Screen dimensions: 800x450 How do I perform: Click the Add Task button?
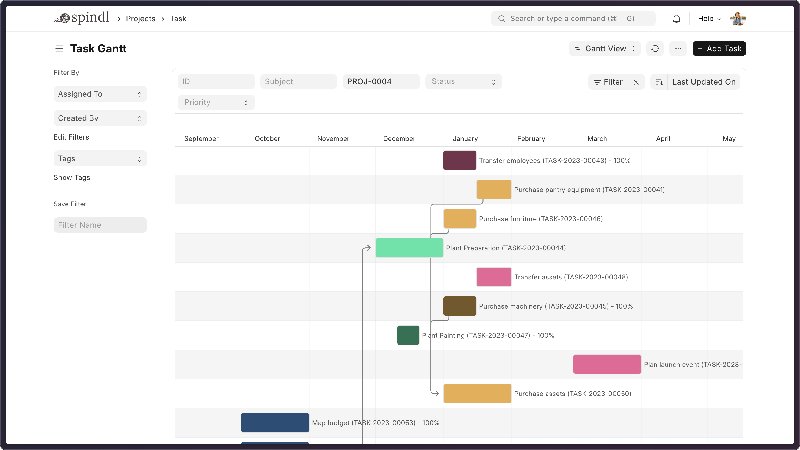click(x=719, y=48)
